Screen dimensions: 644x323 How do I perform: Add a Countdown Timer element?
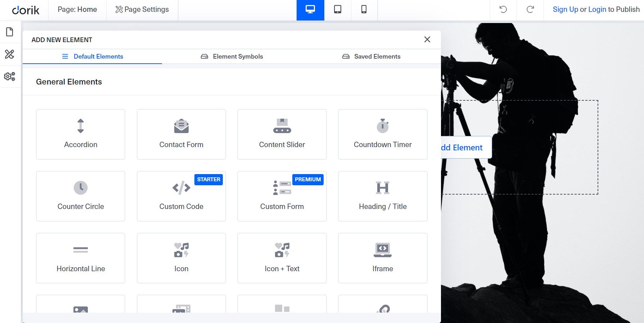pyautogui.click(x=383, y=134)
